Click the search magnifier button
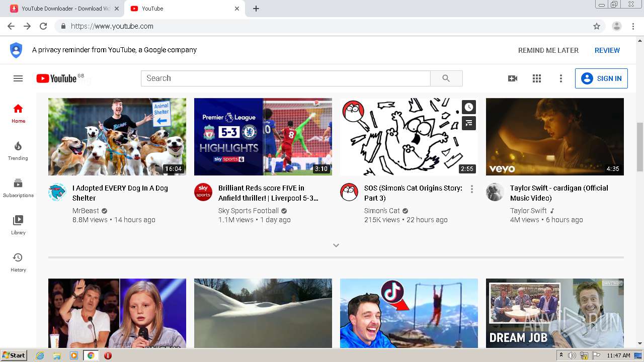This screenshot has height=362, width=644. pyautogui.click(x=446, y=78)
